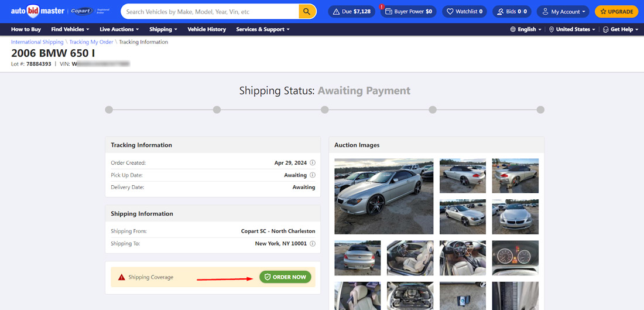
Task: Open the steering wheel interior thumbnail
Action: click(463, 258)
